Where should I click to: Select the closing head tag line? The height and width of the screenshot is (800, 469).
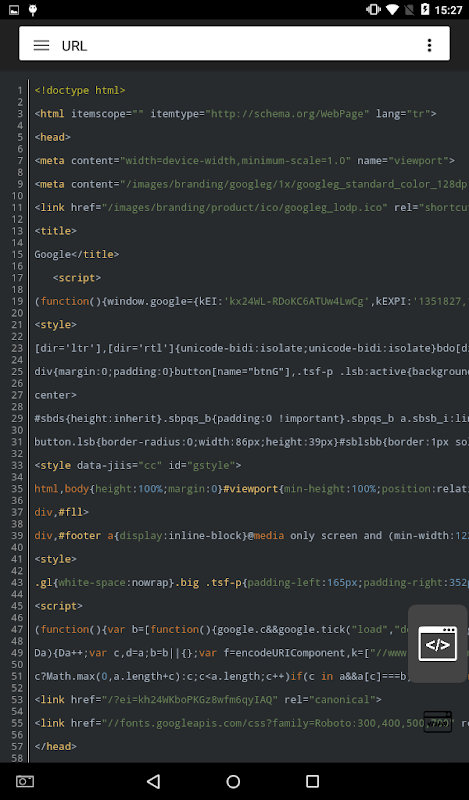coord(55,746)
